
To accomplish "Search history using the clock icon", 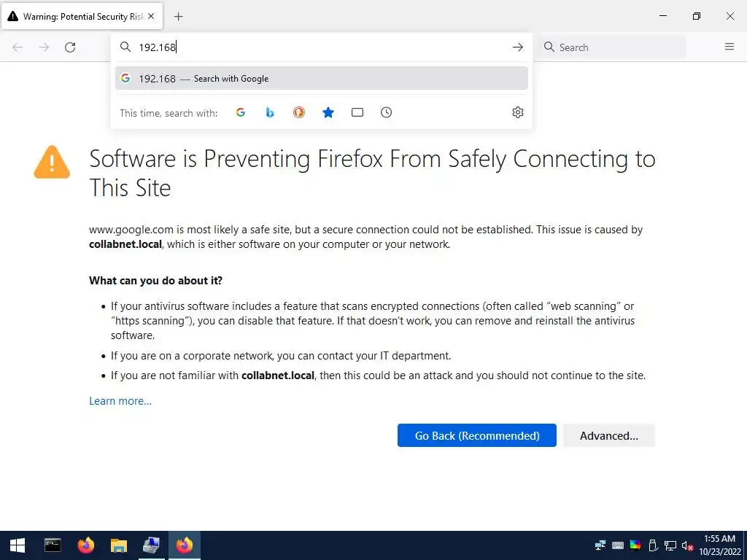I will tap(387, 112).
